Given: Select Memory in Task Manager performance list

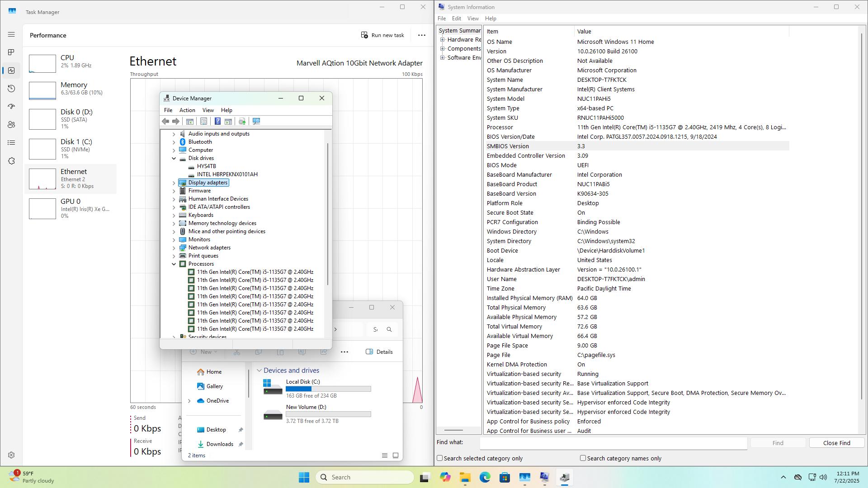Looking at the screenshot, I should tap(71, 90).
